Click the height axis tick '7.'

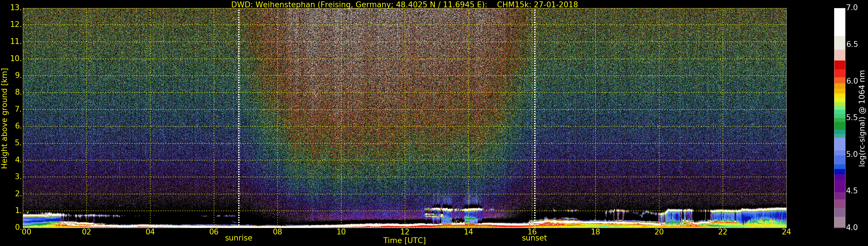[x=18, y=109]
